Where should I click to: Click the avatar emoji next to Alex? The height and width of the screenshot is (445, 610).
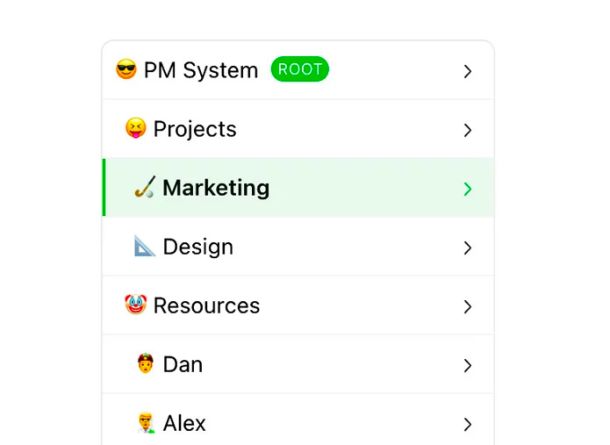point(146,422)
